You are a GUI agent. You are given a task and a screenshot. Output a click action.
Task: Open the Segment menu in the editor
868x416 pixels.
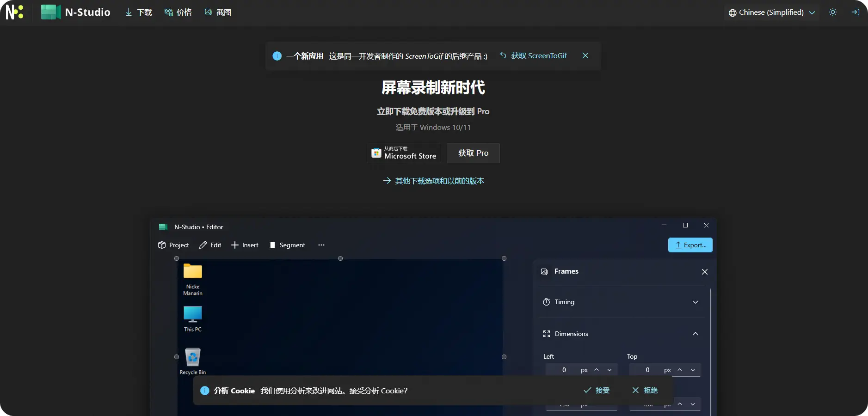(x=287, y=245)
